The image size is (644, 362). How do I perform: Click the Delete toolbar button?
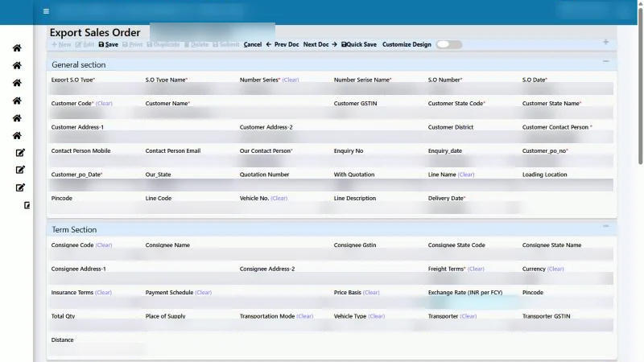[196, 44]
